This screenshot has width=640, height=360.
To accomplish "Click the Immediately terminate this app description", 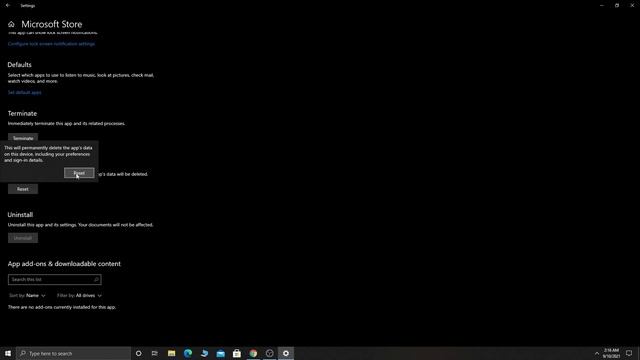I will (x=67, y=124).
